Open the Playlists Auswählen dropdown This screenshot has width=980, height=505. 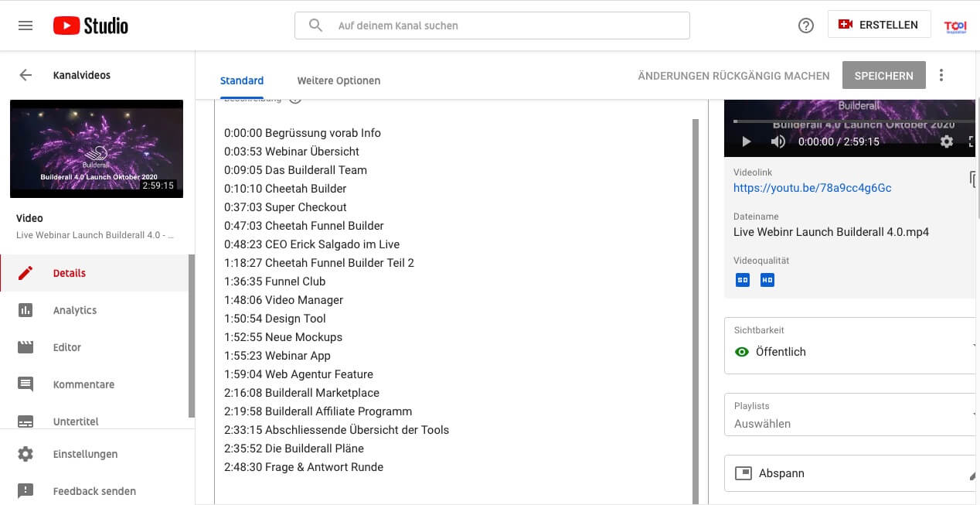pyautogui.click(x=852, y=415)
